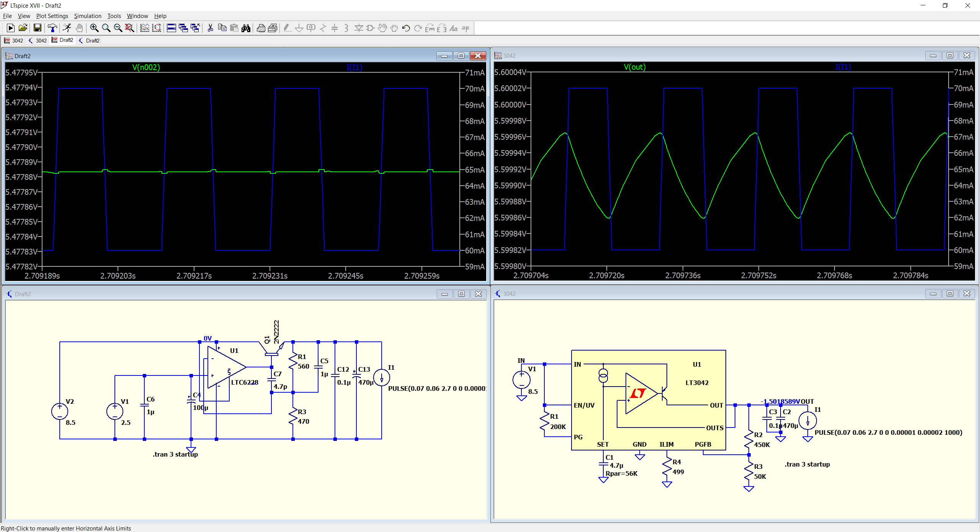
Task: Click the Print icon with paper
Action: (x=273, y=28)
